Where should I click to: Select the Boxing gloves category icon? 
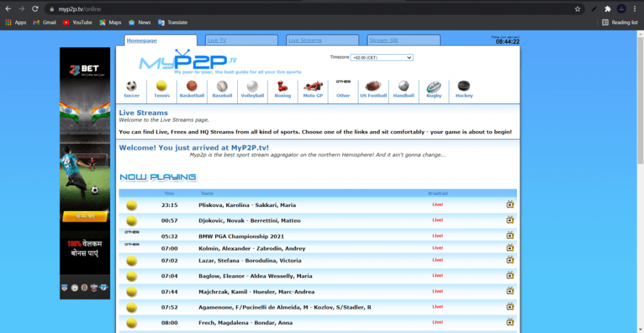(282, 86)
